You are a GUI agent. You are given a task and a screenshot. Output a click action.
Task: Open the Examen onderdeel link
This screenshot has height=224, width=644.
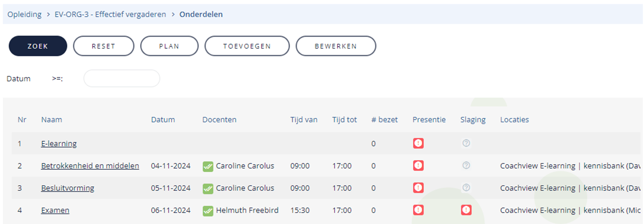tap(55, 210)
